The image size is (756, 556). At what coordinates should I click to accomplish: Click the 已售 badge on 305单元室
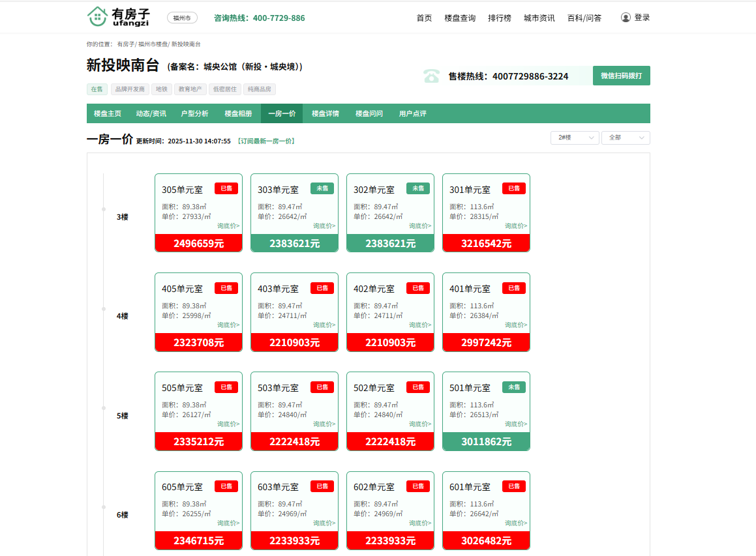[x=226, y=188]
